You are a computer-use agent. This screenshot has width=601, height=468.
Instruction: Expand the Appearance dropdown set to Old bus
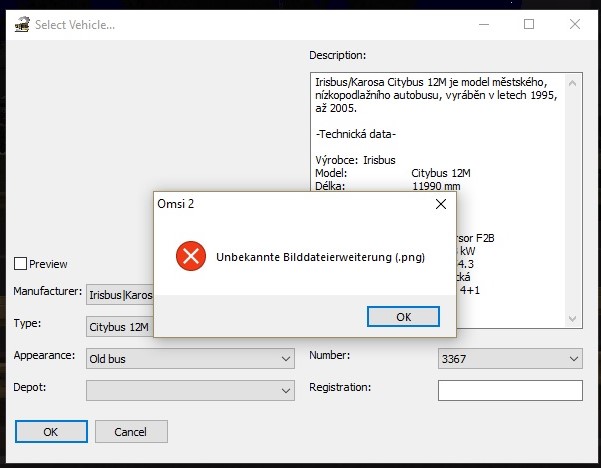[x=190, y=358]
